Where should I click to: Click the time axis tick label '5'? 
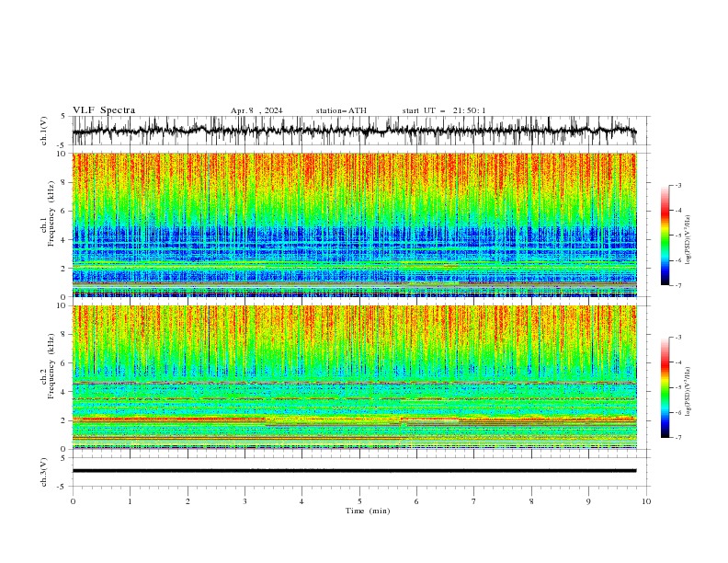[x=359, y=501]
